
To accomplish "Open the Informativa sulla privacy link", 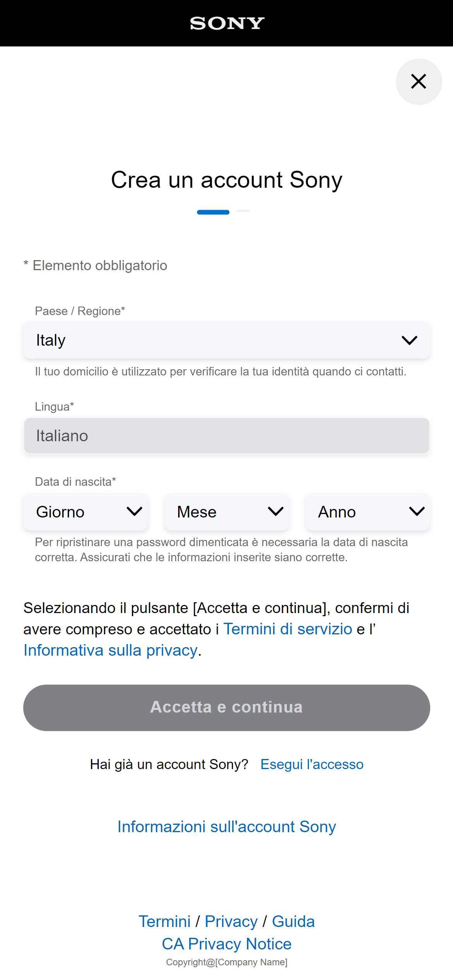I will 110,649.
